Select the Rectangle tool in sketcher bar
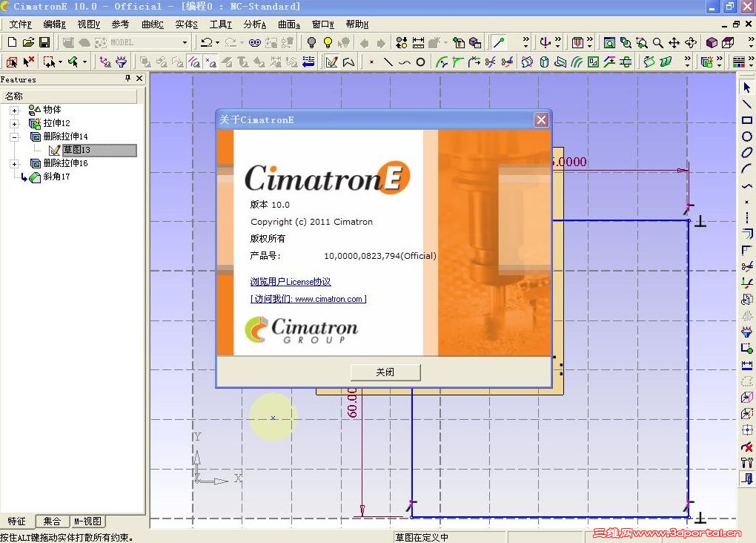This screenshot has height=543, width=756. click(x=747, y=120)
